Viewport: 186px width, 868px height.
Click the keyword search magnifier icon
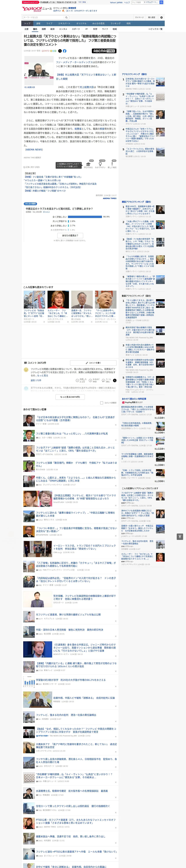pos(66,17)
